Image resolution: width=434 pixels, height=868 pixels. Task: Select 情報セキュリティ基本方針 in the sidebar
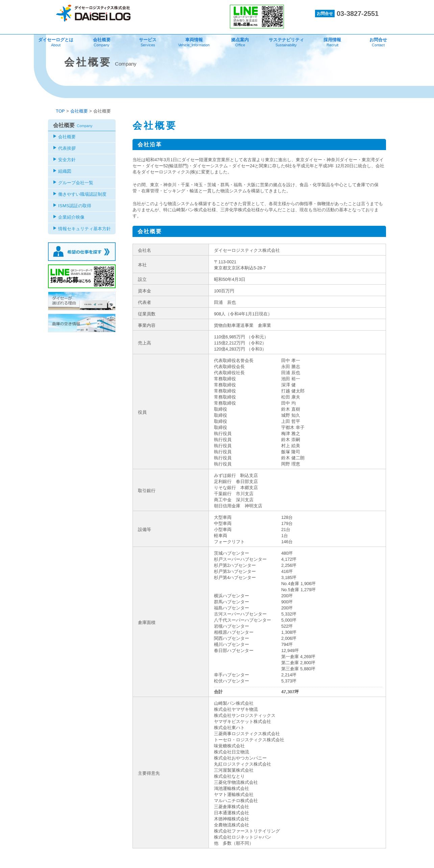tap(82, 228)
